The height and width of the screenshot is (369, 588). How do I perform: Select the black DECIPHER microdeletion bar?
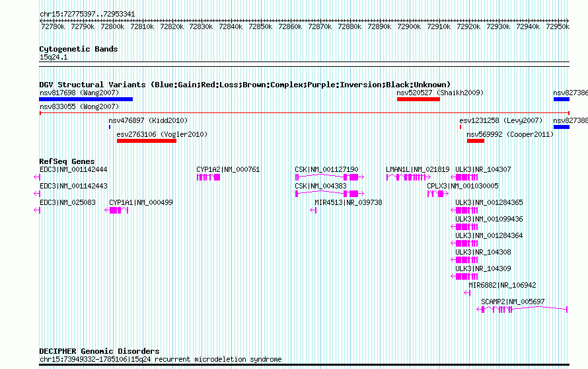[x=305, y=365]
